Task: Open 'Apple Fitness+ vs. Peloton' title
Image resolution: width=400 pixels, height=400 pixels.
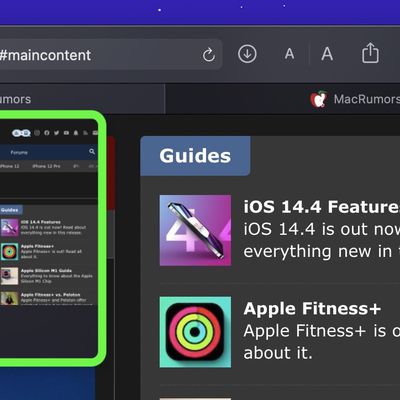Action: tap(50, 295)
